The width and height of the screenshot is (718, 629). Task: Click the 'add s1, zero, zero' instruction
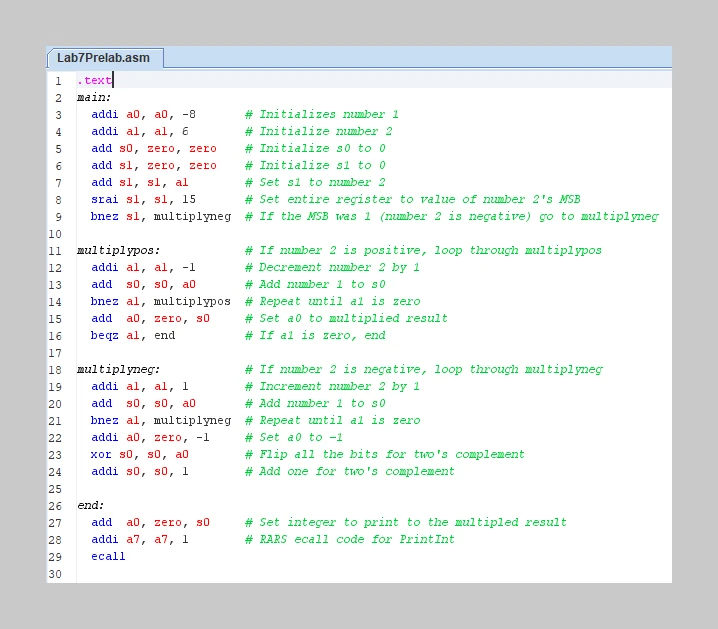click(154, 165)
